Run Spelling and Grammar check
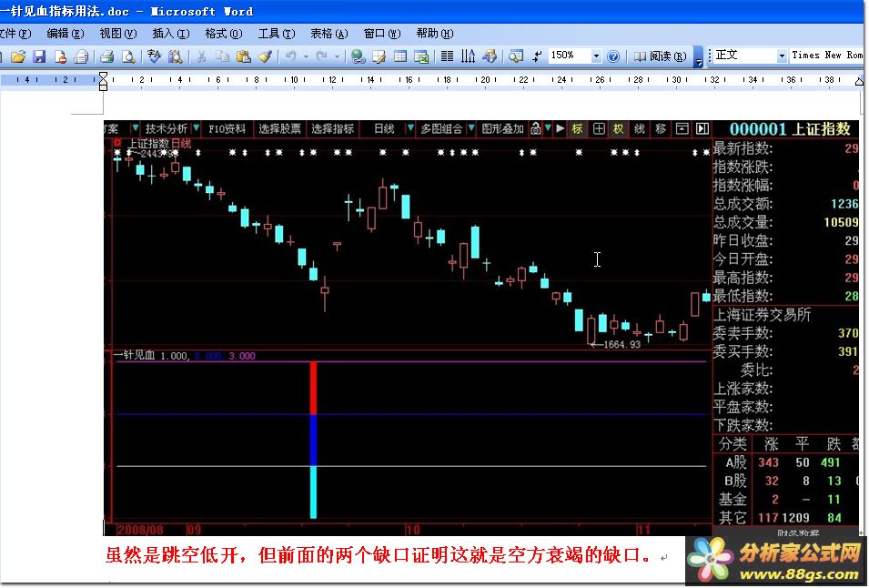Screen dimensions: 869x588 pos(155,56)
